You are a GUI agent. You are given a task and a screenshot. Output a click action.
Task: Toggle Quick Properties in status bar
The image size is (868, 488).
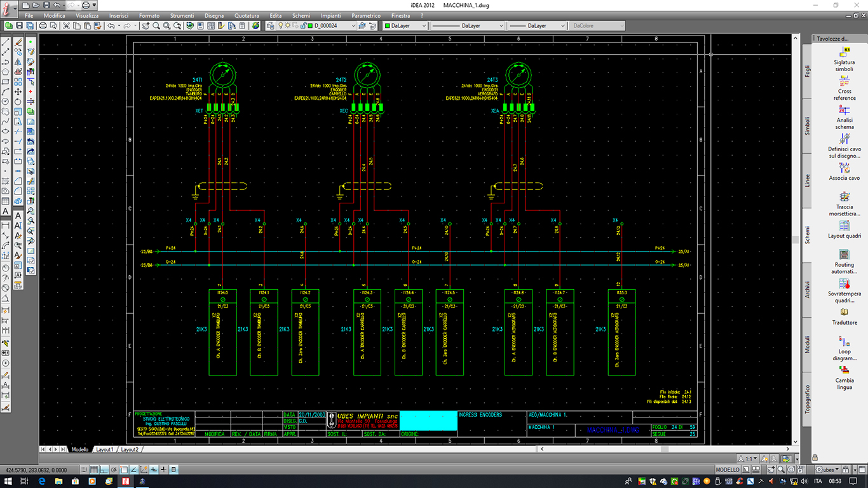(x=173, y=470)
